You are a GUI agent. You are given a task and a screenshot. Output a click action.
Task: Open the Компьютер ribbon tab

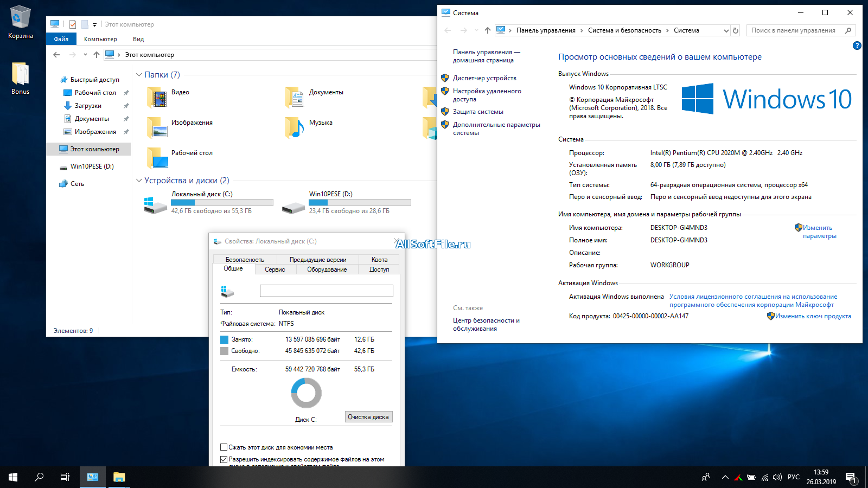point(100,39)
